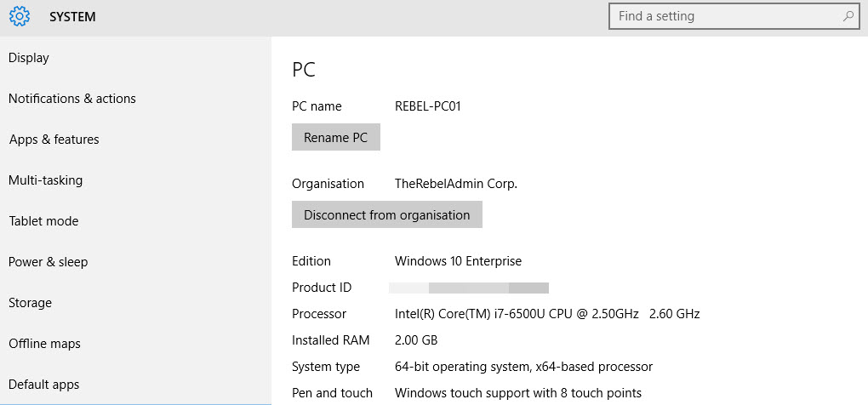Go to Apps & features

[x=54, y=140]
